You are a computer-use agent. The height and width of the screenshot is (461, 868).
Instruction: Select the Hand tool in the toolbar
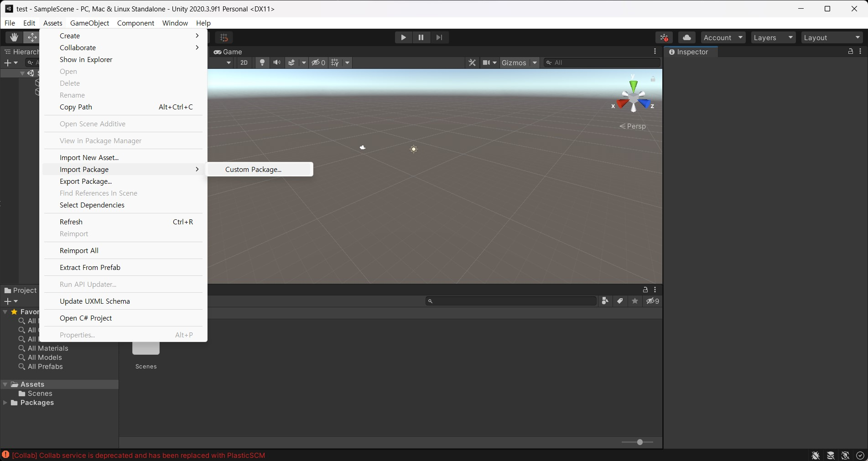[14, 37]
